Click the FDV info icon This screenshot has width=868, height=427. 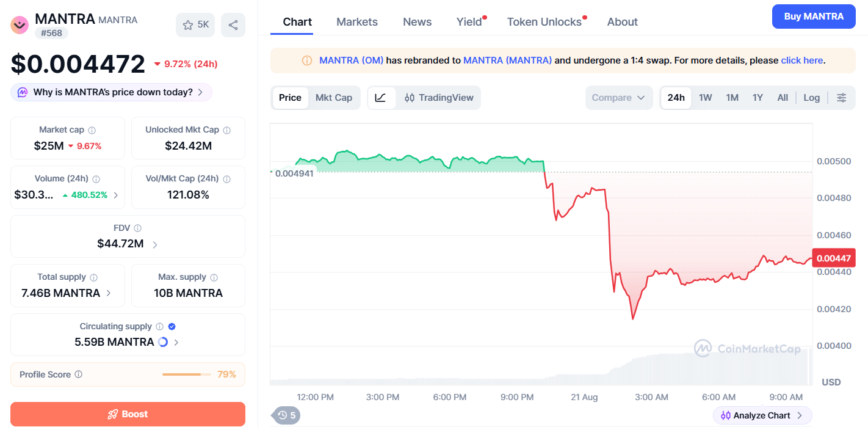(138, 228)
